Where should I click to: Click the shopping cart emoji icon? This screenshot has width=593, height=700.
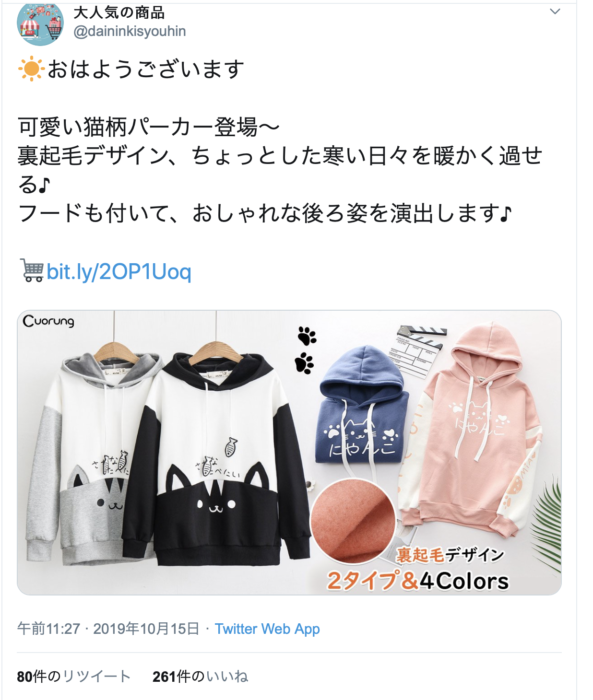click(x=32, y=270)
